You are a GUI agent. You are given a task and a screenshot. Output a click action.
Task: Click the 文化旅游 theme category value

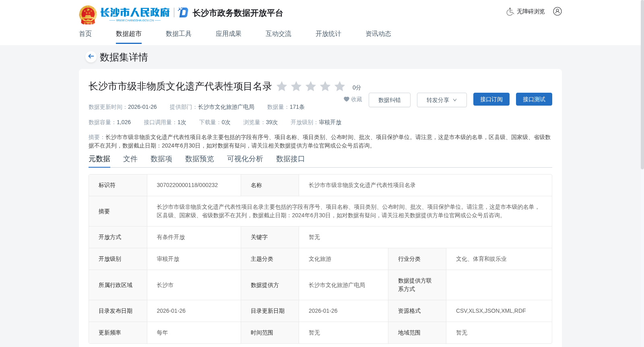320,259
